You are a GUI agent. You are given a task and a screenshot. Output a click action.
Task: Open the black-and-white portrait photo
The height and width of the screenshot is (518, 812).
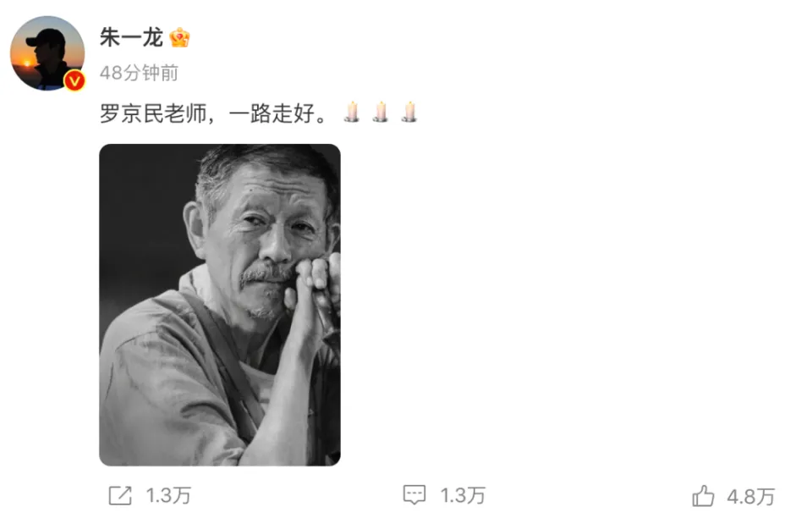[220, 305]
